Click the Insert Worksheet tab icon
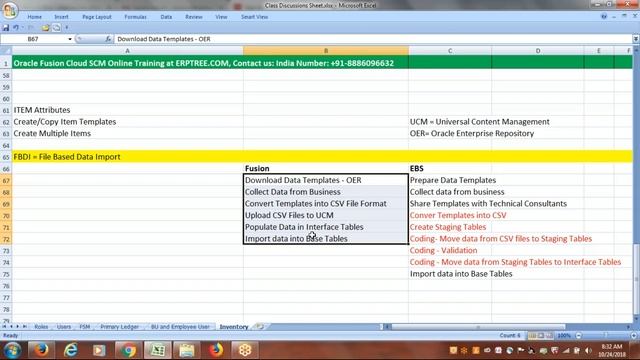 (x=260, y=327)
